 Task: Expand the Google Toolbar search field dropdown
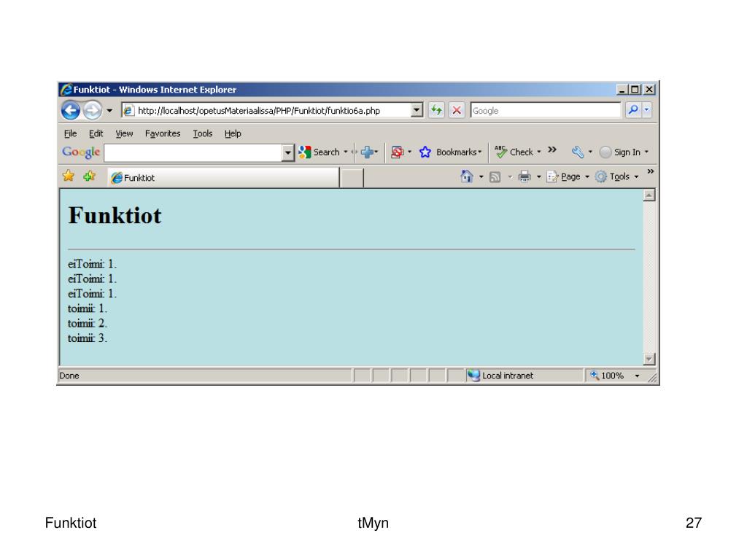[x=287, y=153]
